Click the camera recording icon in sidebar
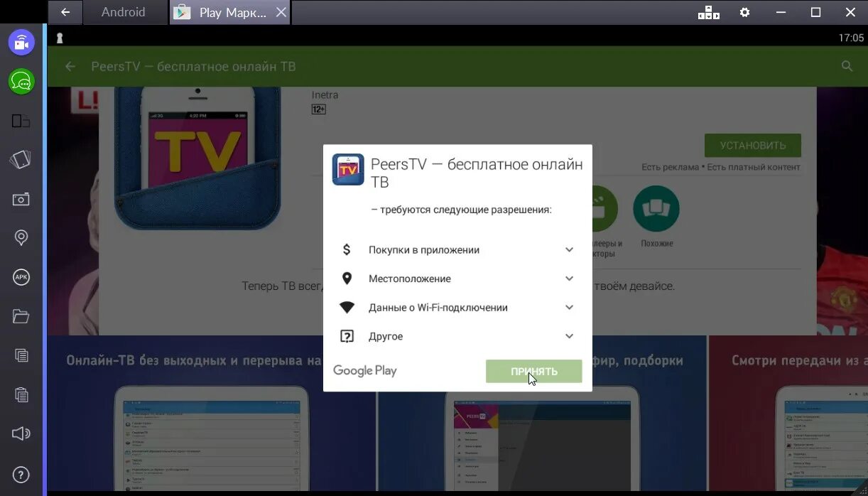The height and width of the screenshot is (496, 868). click(21, 43)
